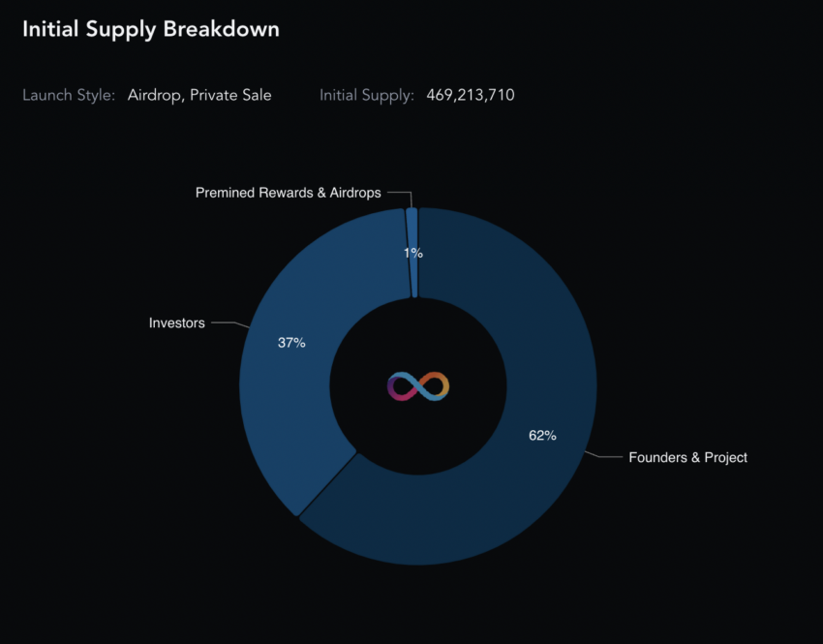
Task: Click the leader line beside Investors label
Action: click(x=229, y=323)
